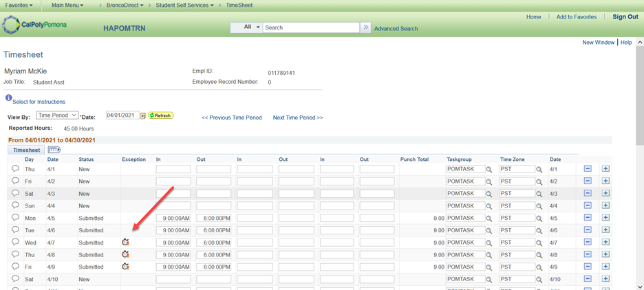
Task: Click Taskgroup lookup magnifier for 4/1 row
Action: (489, 170)
